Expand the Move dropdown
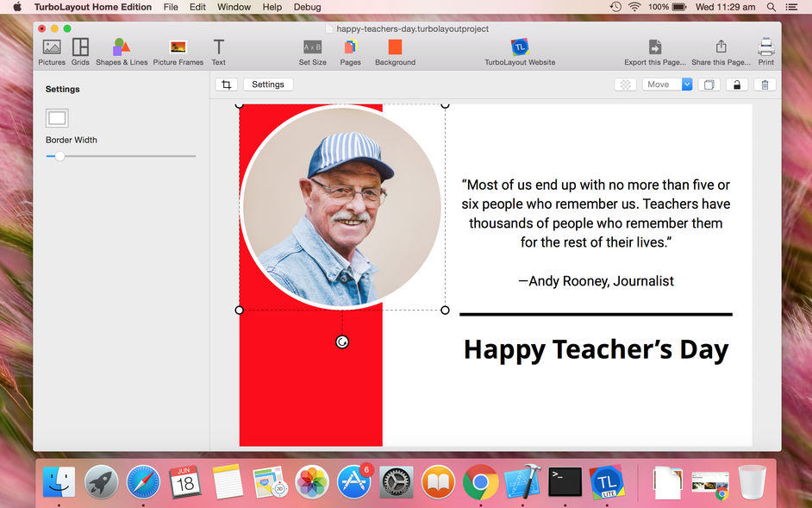Screen dimensions: 812x508 pos(667,85)
